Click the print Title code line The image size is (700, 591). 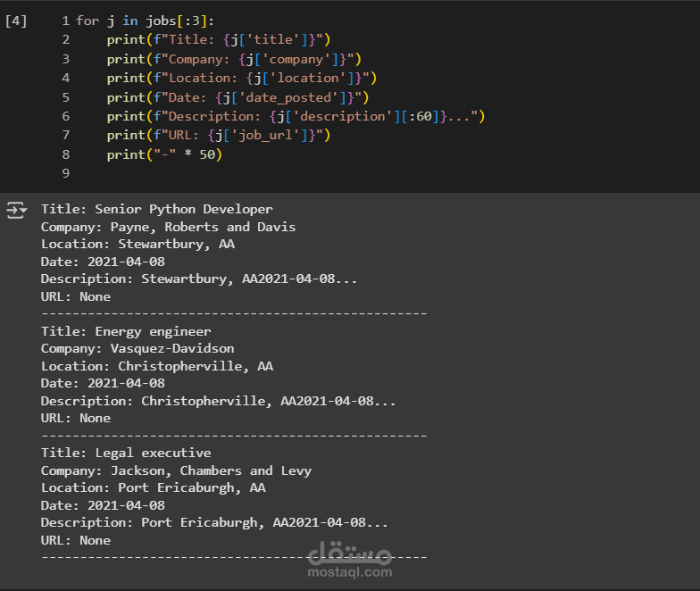[x=218, y=39]
